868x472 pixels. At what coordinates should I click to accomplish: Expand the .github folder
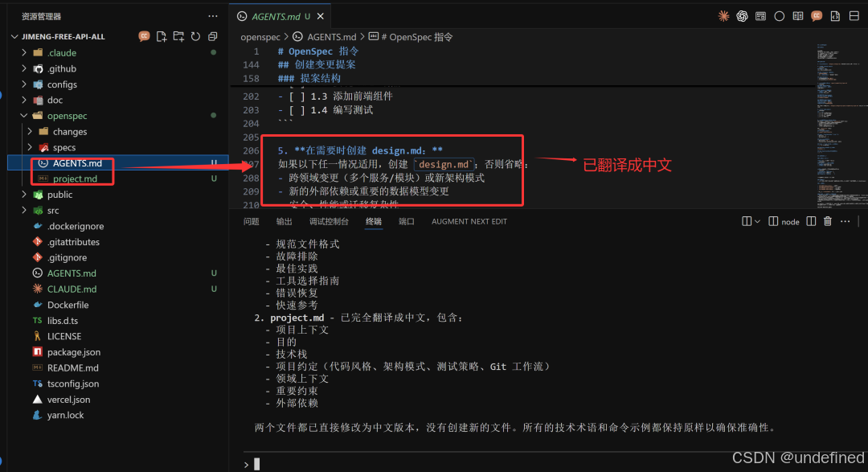coord(24,68)
